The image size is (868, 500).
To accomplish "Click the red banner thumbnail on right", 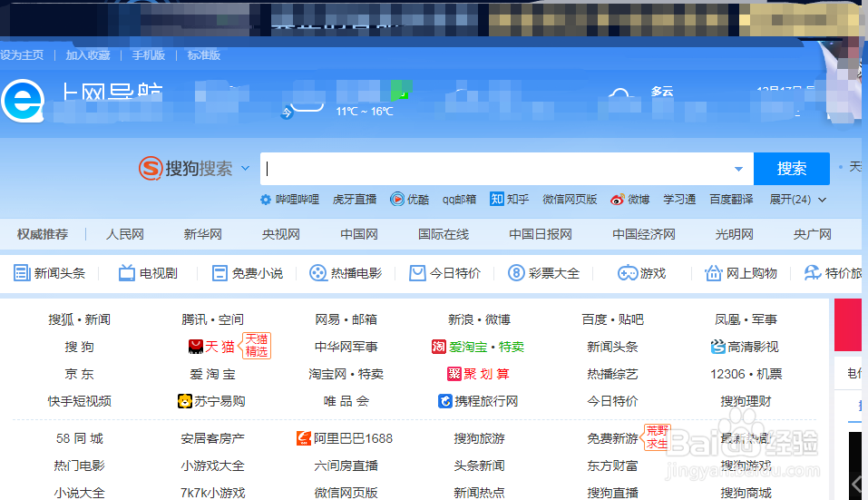I will point(847,325).
